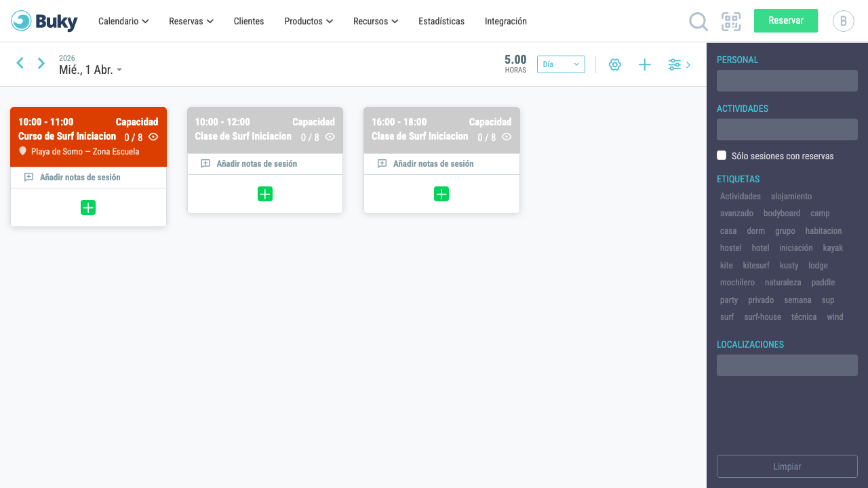Select the camp tag
Screen dimensions: 868x488
tap(820, 213)
